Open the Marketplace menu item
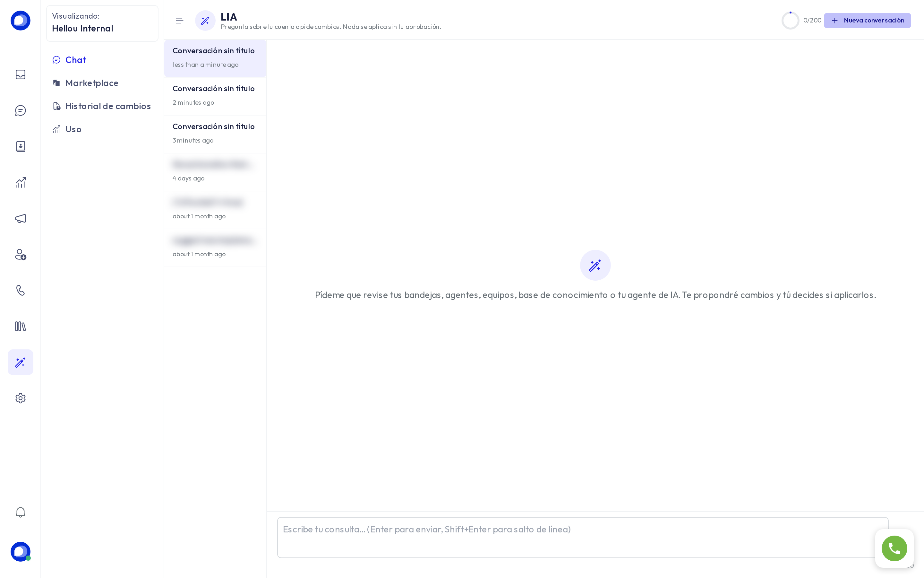Viewport: 924px width, 578px height. pyautogui.click(x=85, y=83)
